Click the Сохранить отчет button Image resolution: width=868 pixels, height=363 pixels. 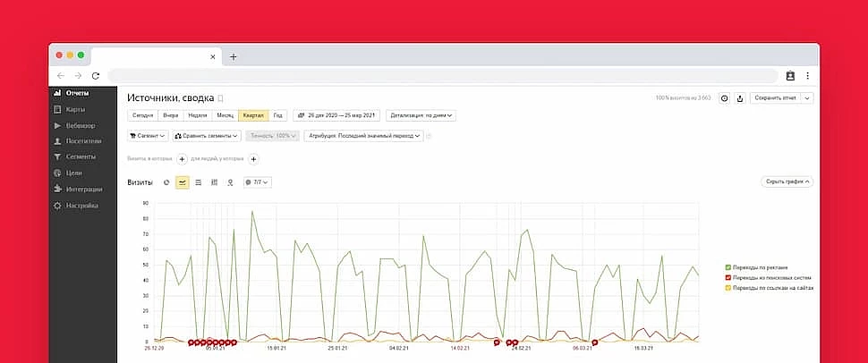[774, 97]
